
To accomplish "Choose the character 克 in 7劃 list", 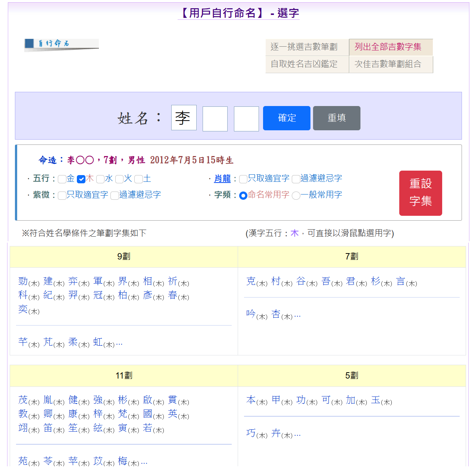I will click(x=251, y=281).
